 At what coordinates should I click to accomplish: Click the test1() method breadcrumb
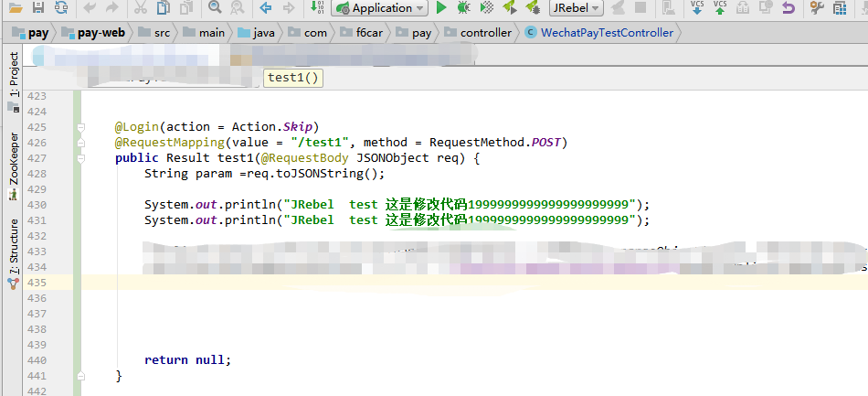(293, 78)
